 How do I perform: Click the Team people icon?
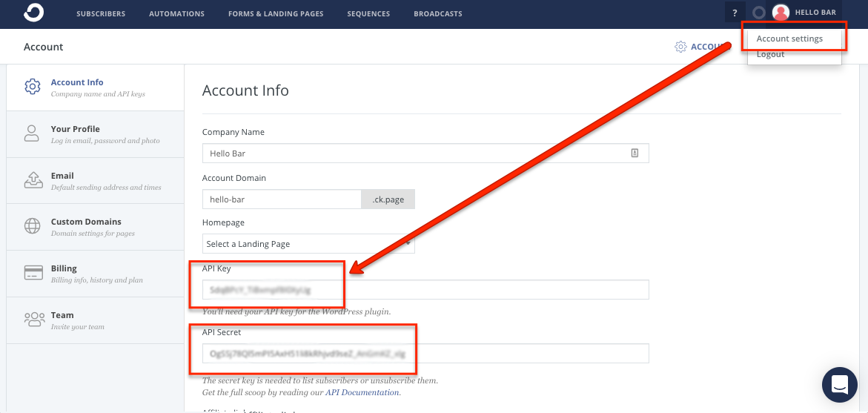pyautogui.click(x=34, y=319)
